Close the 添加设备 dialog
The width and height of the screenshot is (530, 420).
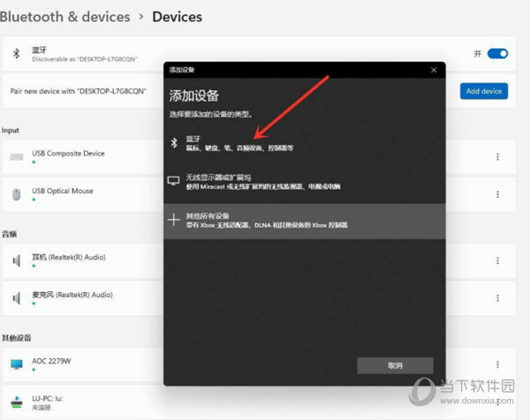[434, 70]
